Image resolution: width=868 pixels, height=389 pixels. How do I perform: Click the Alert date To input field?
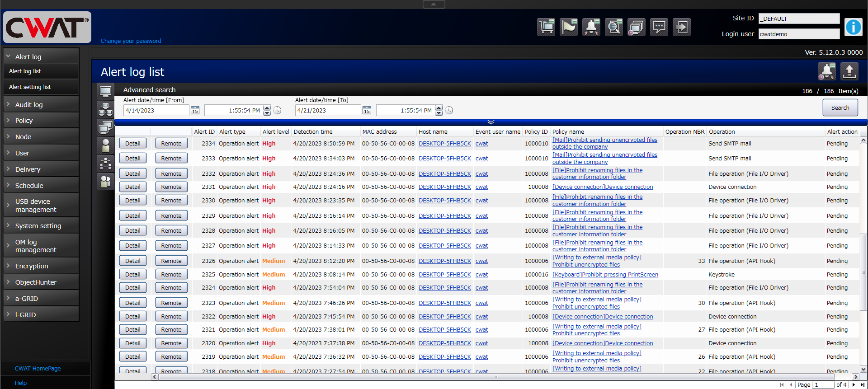click(328, 110)
